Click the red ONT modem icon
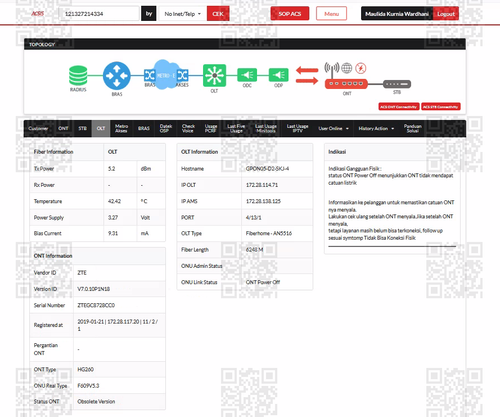Image resolution: width=500 pixels, height=417 pixels. point(346,84)
